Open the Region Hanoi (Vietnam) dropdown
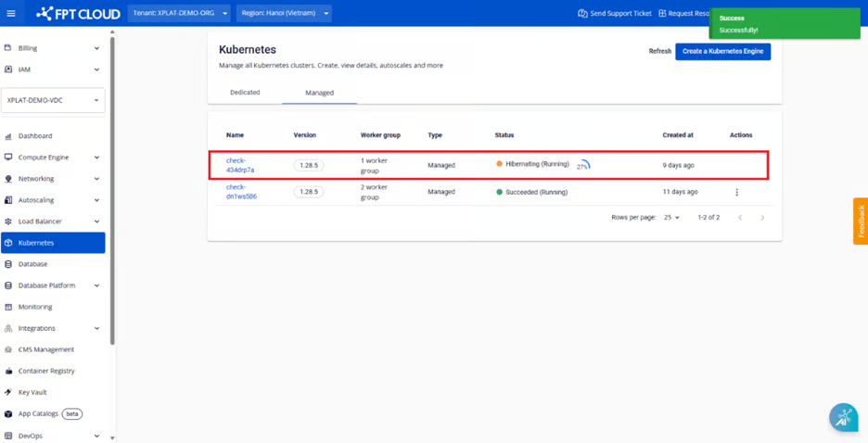The image size is (868, 443). [x=284, y=14]
